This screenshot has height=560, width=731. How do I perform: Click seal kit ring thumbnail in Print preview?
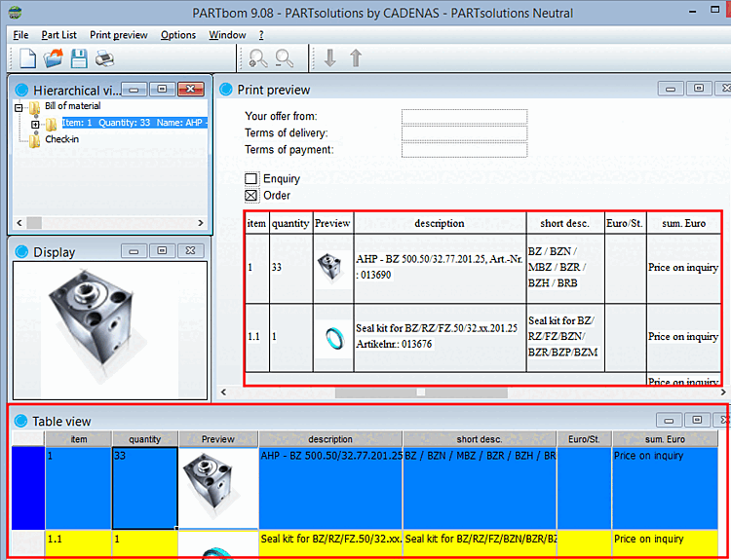[x=334, y=337]
